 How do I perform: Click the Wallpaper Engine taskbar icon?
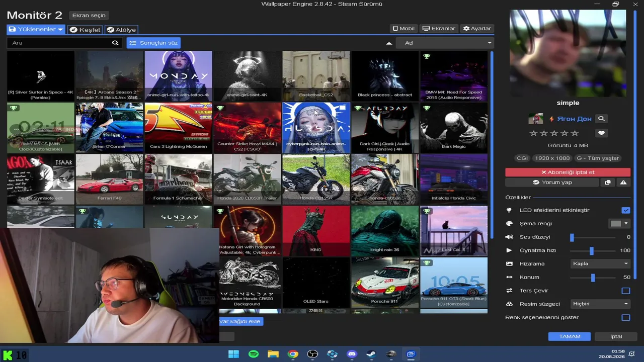411,354
